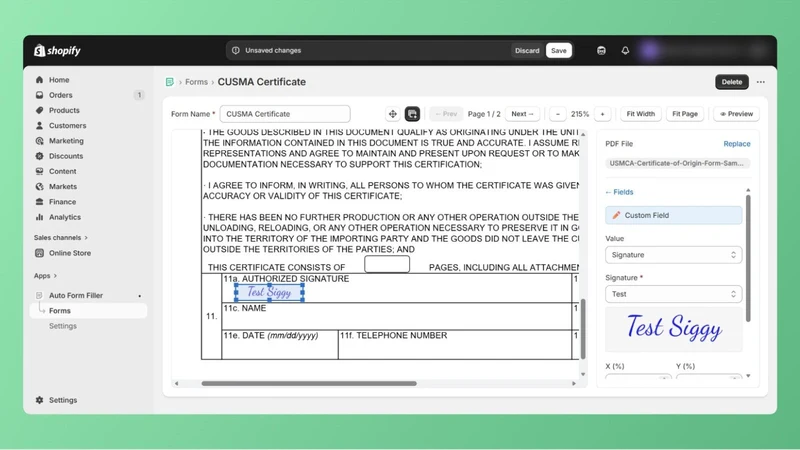Viewport: 800px width, 450px height.
Task: Click PDF viewer scroll down arrow
Action: pyautogui.click(x=583, y=374)
